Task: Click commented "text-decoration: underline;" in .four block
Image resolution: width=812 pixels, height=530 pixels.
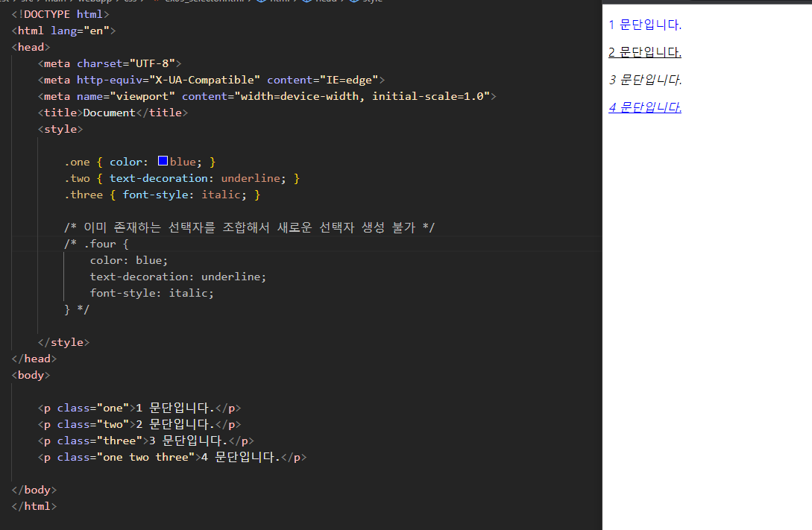Action: pyautogui.click(x=178, y=277)
